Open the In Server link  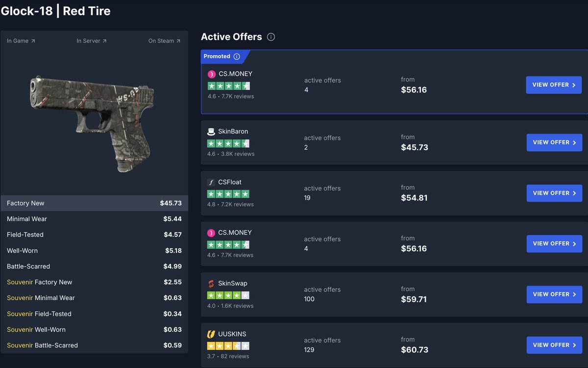tap(92, 41)
